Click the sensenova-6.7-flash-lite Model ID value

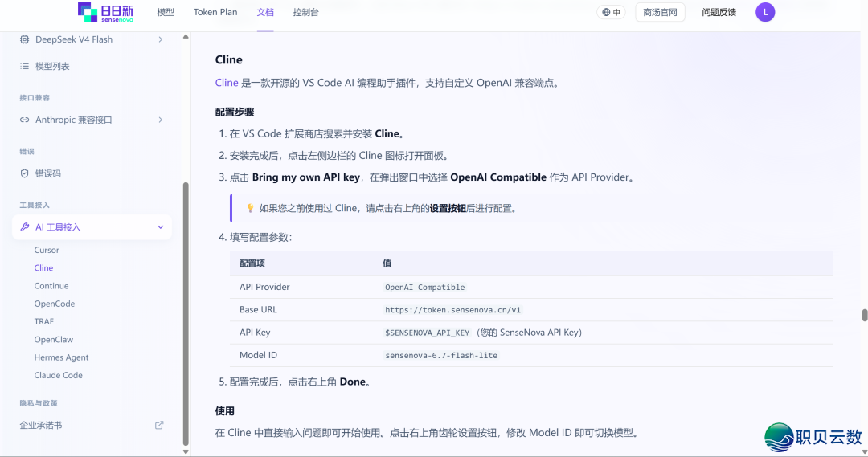(x=441, y=355)
